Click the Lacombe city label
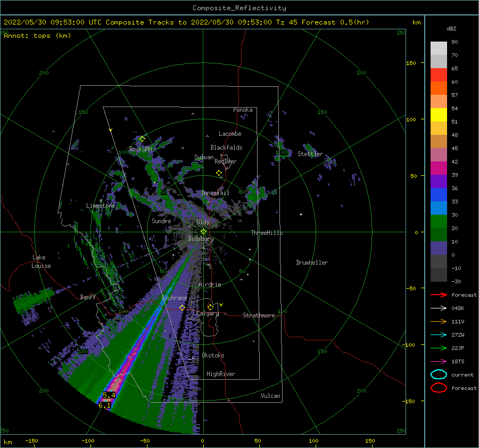 point(230,134)
